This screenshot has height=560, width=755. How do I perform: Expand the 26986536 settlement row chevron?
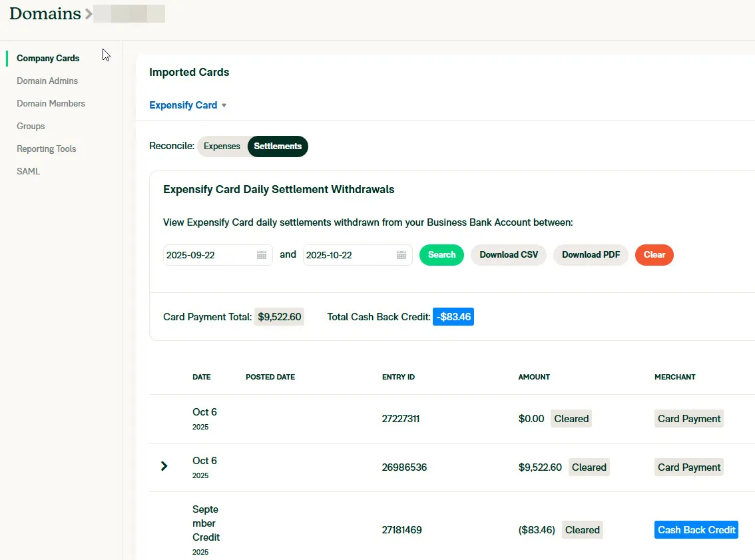(164, 466)
